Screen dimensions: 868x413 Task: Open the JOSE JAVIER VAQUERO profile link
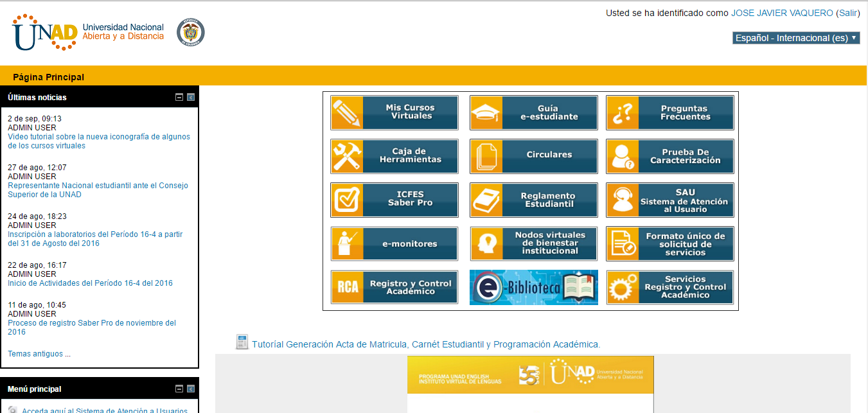783,13
